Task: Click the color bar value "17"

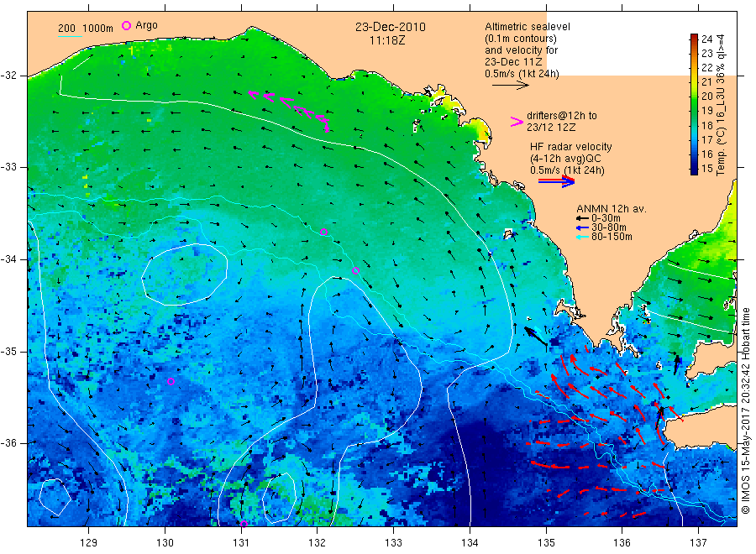Action: [706, 139]
